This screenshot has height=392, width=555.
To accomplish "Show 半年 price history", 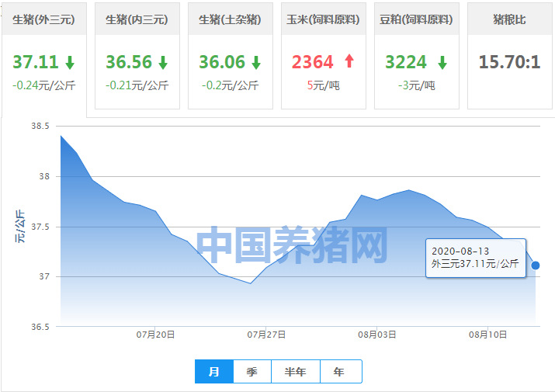I will [296, 372].
